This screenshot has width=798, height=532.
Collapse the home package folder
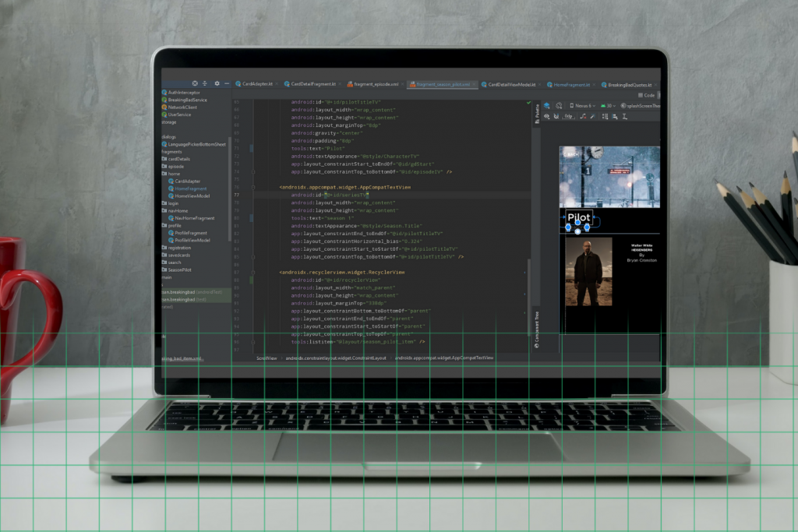[173, 174]
